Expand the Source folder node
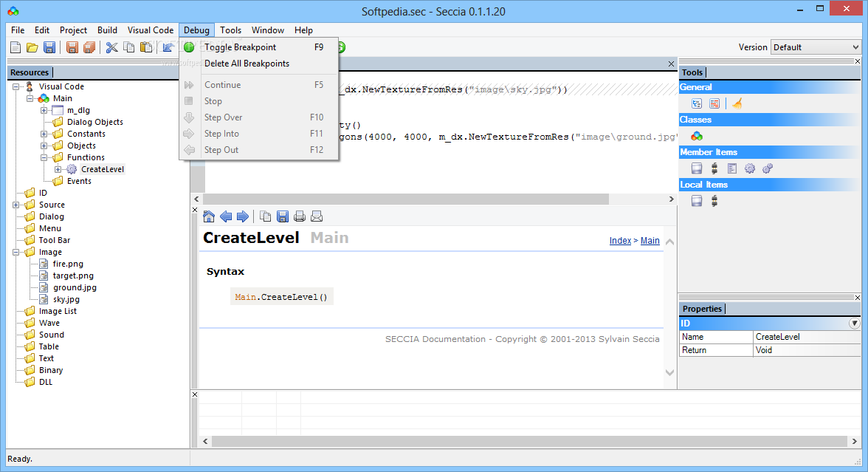Screen dimensions: 868x472 click(16, 205)
